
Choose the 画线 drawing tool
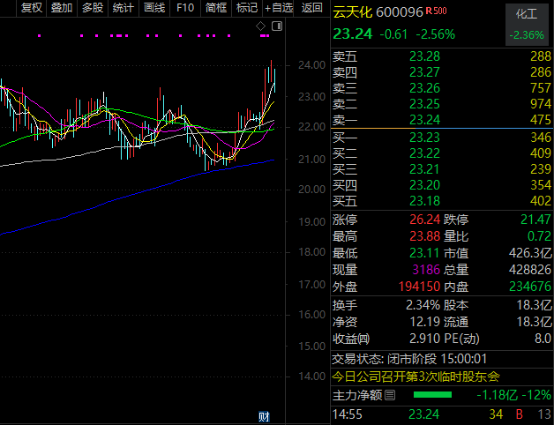154,8
